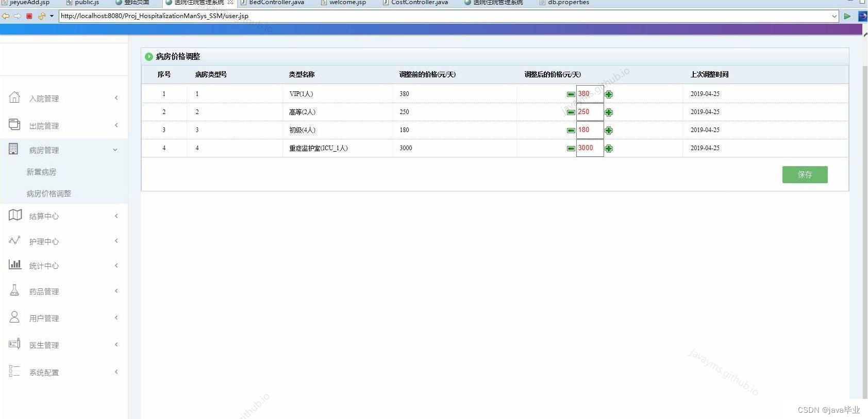
Task: Click the 250 adjusted price field
Action: point(590,112)
